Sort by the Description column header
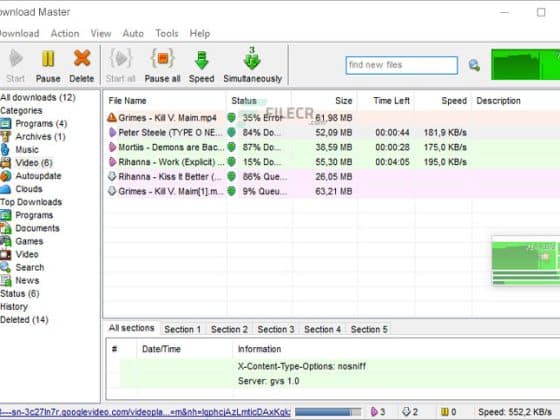This screenshot has width=560, height=420. pos(516,101)
